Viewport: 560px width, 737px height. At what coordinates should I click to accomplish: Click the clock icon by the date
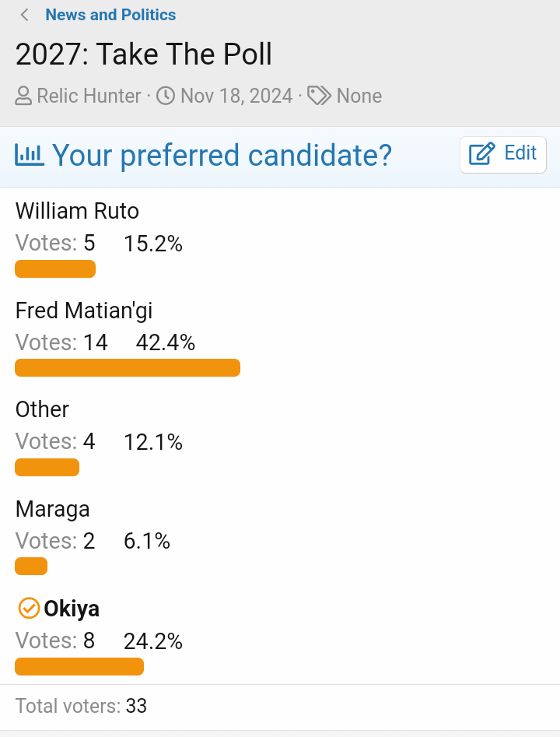pyautogui.click(x=166, y=96)
